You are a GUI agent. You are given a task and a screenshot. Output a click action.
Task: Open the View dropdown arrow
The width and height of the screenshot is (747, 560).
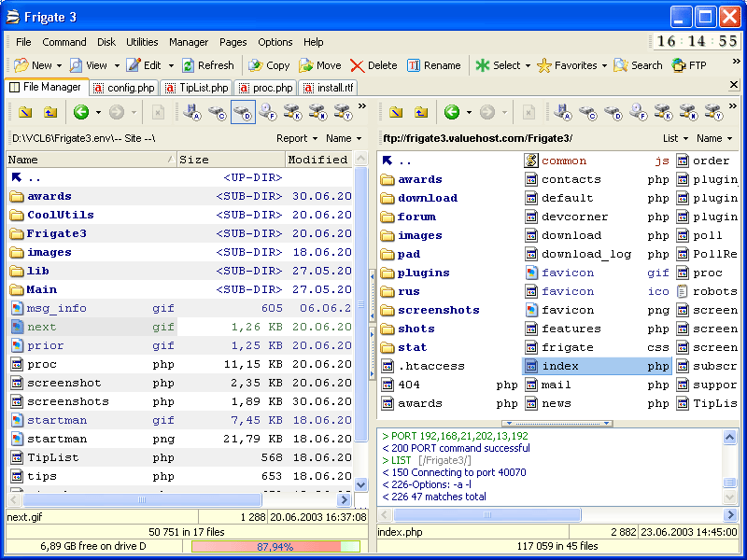pyautogui.click(x=117, y=65)
